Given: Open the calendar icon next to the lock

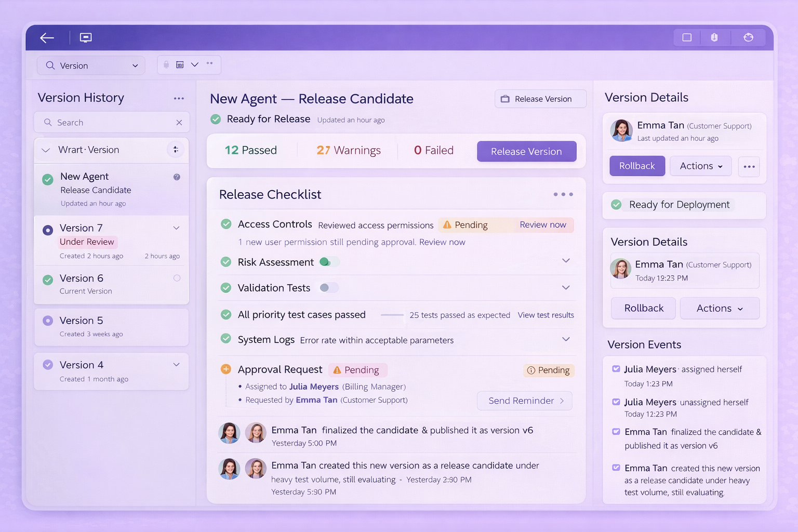Looking at the screenshot, I should point(180,64).
